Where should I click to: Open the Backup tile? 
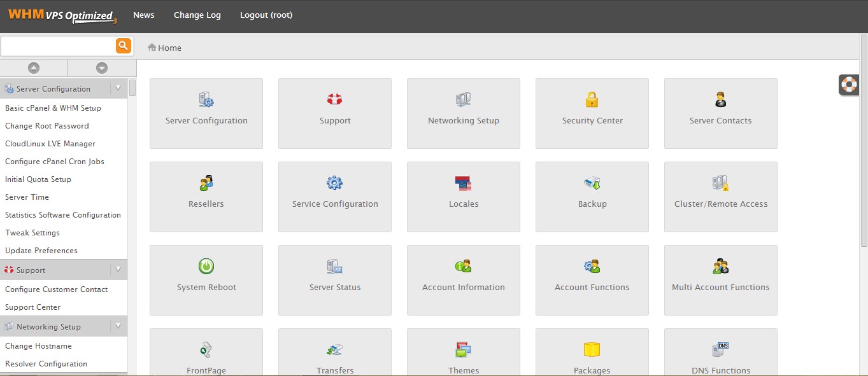coord(592,197)
